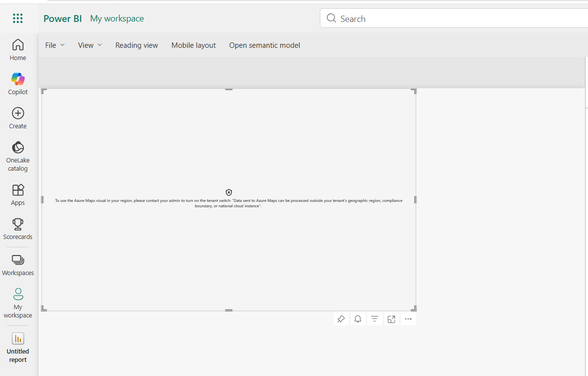Click the bottom-left resize handle of visual

(43, 308)
